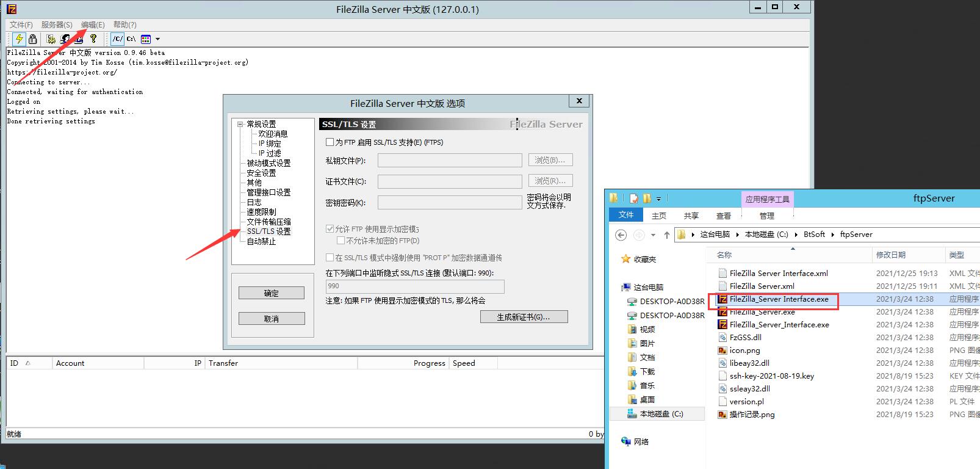980x469 pixels.
Task: Open the 帮助(?) menu
Action: pyautogui.click(x=124, y=24)
